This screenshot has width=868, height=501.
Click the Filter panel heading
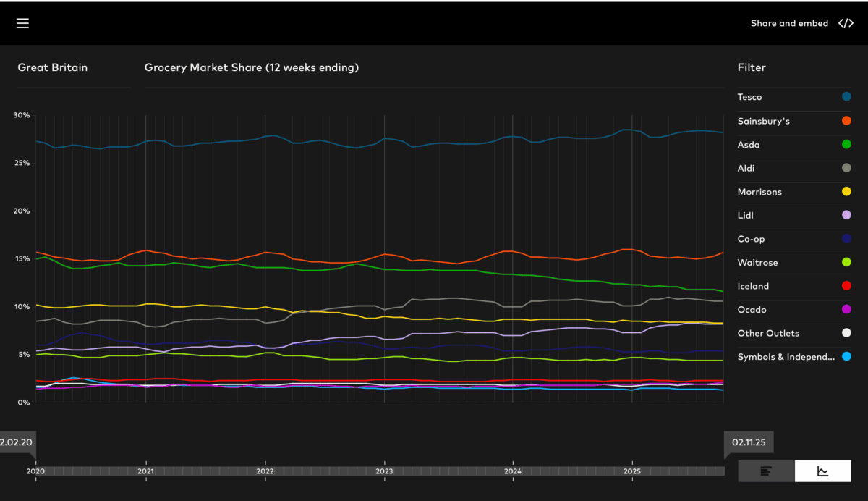pos(752,67)
